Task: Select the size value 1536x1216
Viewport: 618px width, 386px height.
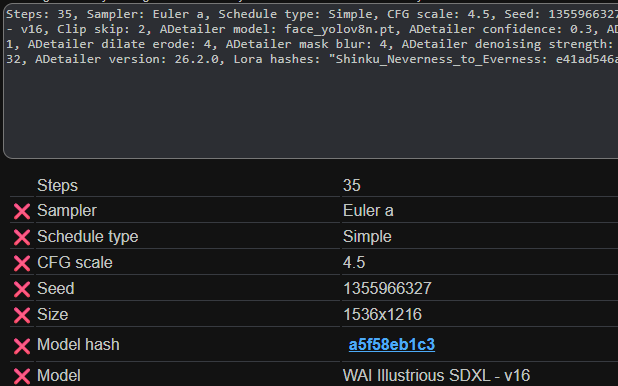Action: (x=382, y=315)
